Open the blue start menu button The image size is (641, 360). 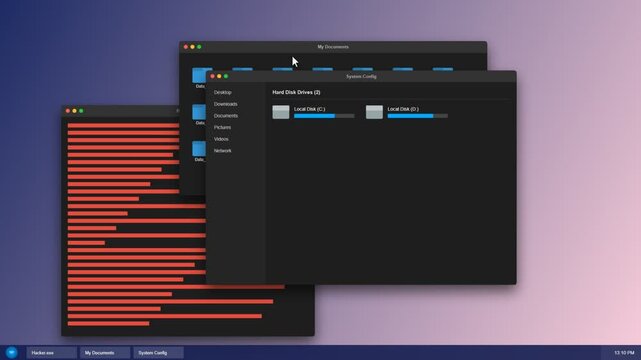click(11, 352)
